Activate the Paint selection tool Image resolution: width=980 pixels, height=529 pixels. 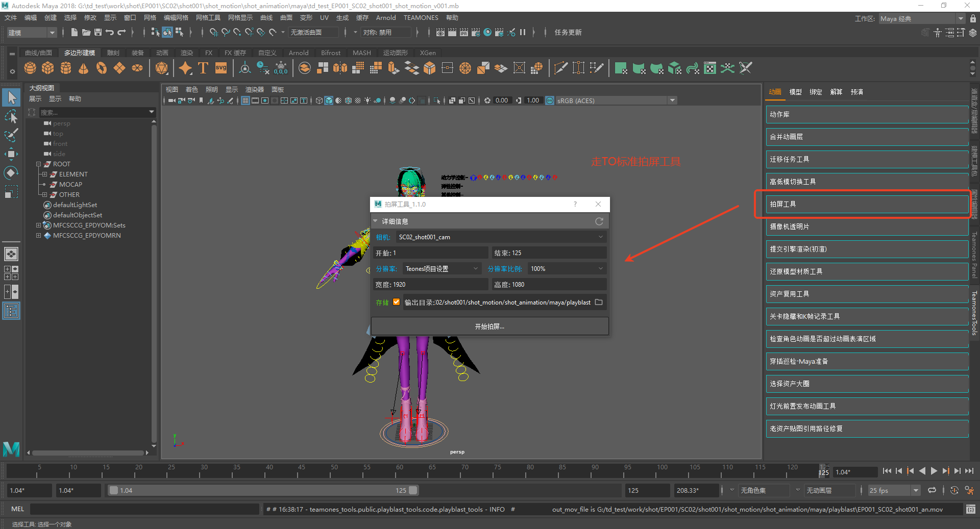point(11,135)
